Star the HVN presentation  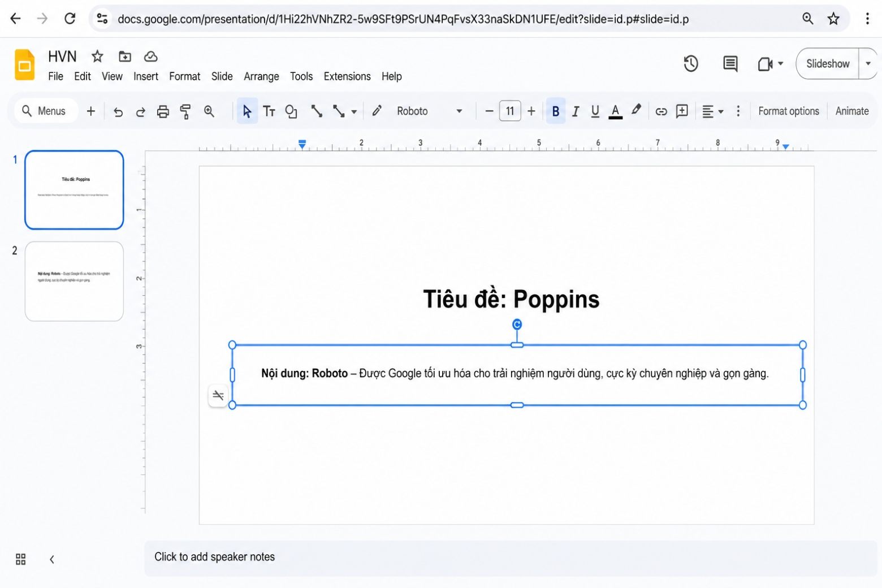97,56
